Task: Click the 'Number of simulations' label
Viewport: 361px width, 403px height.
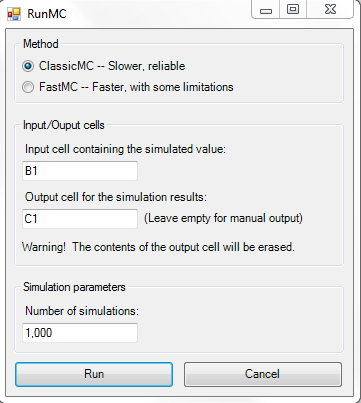Action: (x=82, y=311)
